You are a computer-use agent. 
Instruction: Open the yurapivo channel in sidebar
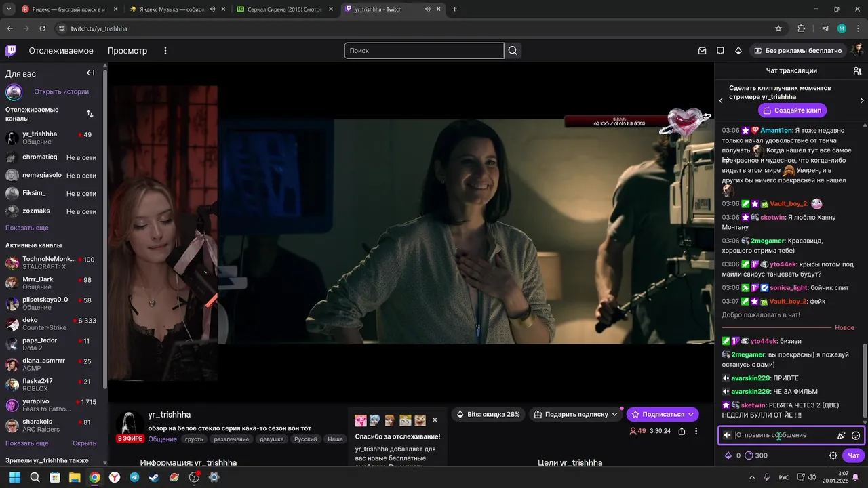point(51,405)
